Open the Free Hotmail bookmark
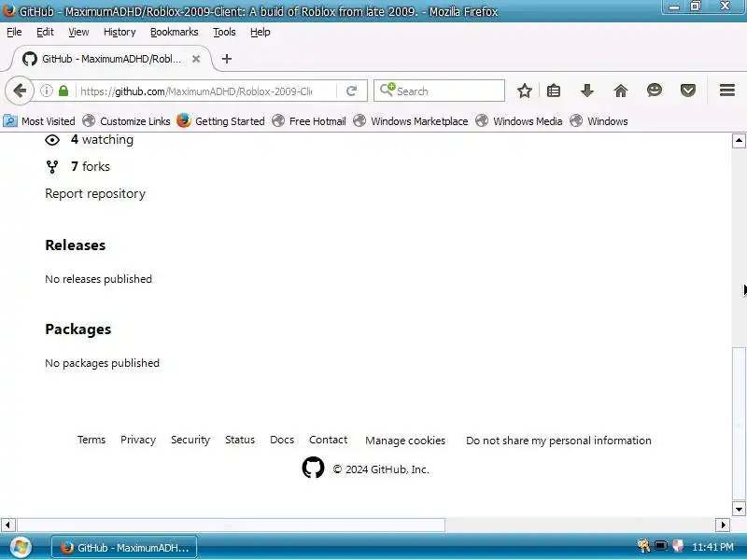 pos(309,121)
